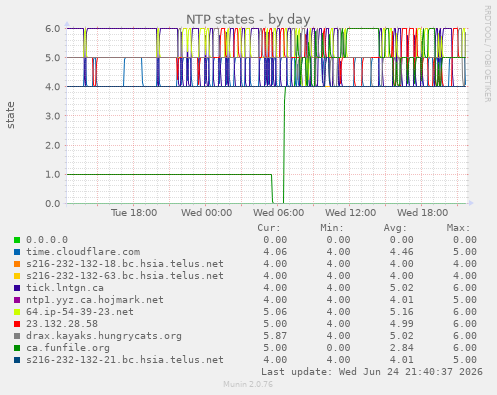
Task: Click the 23.132.28.58 legend label
Action: (62, 324)
